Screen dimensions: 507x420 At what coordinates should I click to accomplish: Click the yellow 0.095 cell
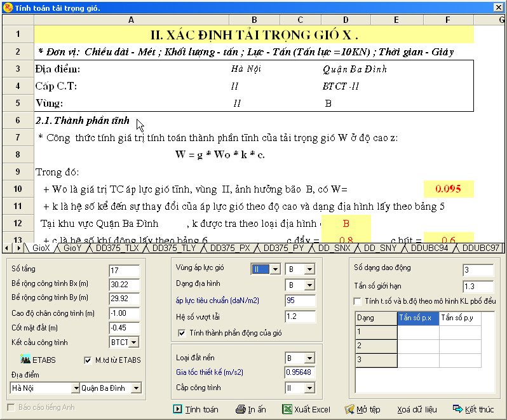[449, 189]
